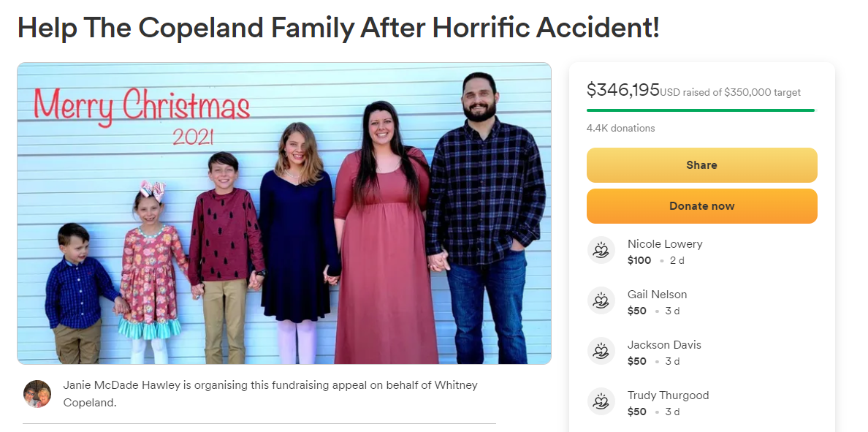Click Trudy Thurgood's $50 donation amount
This screenshot has height=432, width=868.
pos(637,412)
